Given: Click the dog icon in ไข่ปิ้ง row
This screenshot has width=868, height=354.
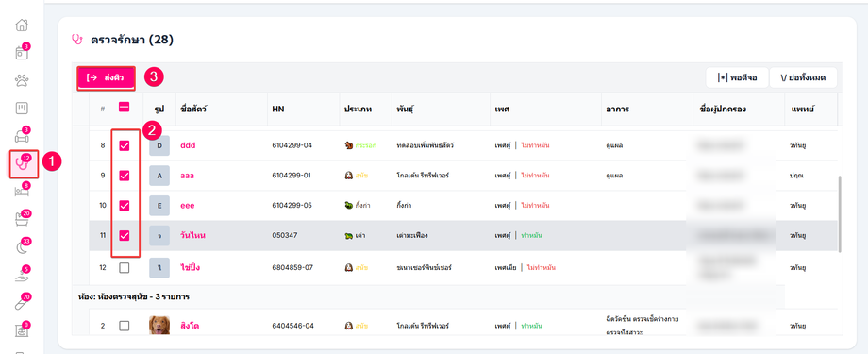Looking at the screenshot, I should point(348,267).
